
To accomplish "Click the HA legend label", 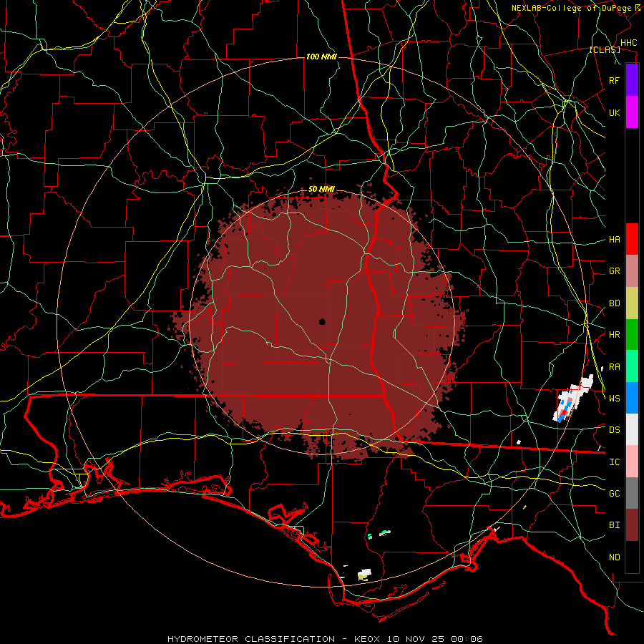I will click(614, 240).
